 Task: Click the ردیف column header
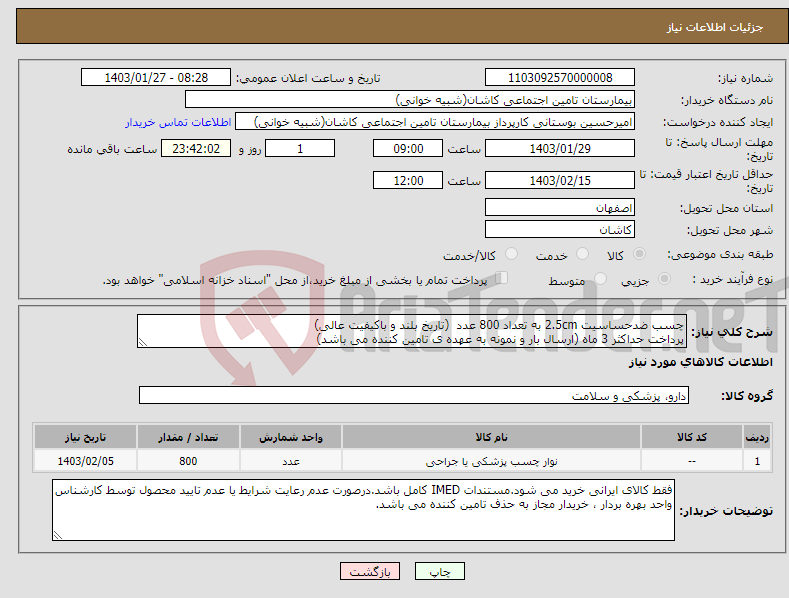[757, 437]
